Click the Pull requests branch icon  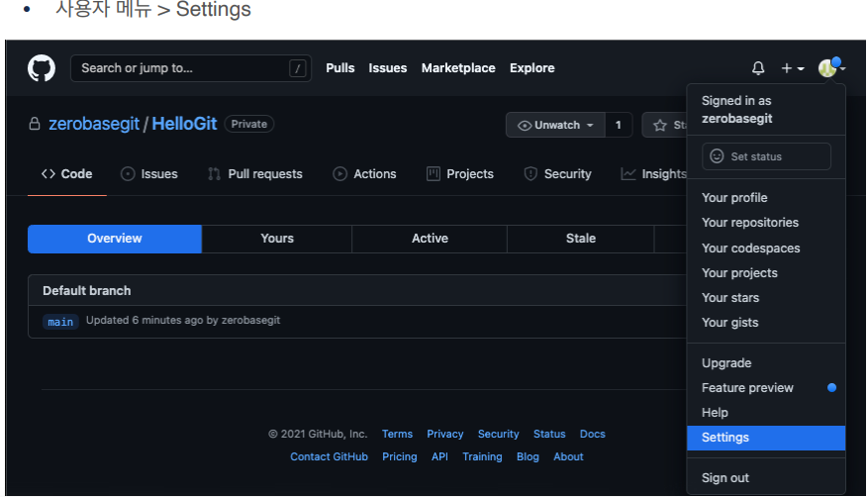[214, 174]
